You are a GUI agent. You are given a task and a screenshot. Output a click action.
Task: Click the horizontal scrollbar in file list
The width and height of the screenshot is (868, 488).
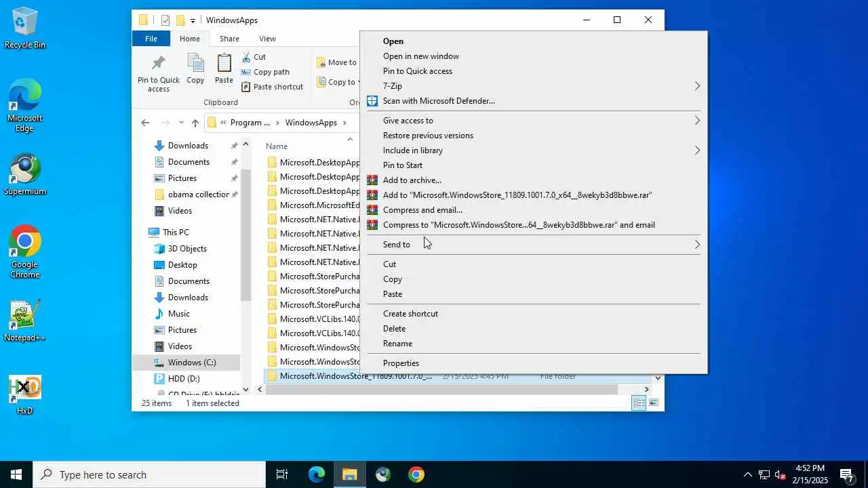coord(441,390)
